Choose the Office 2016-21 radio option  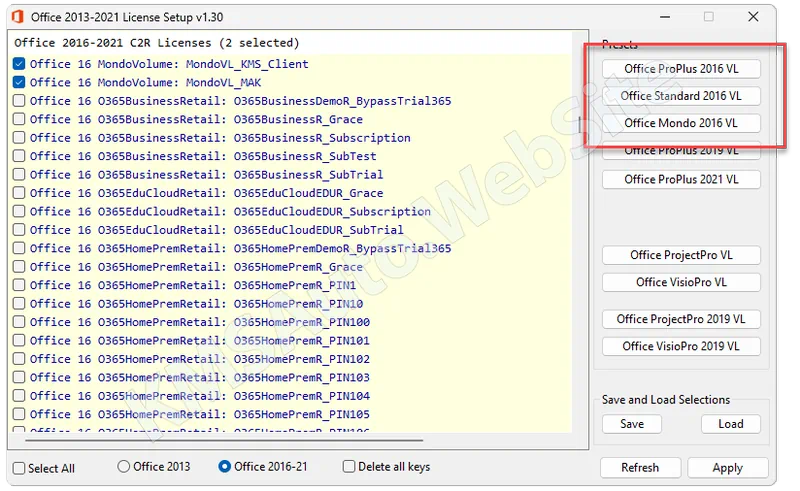coord(225,467)
